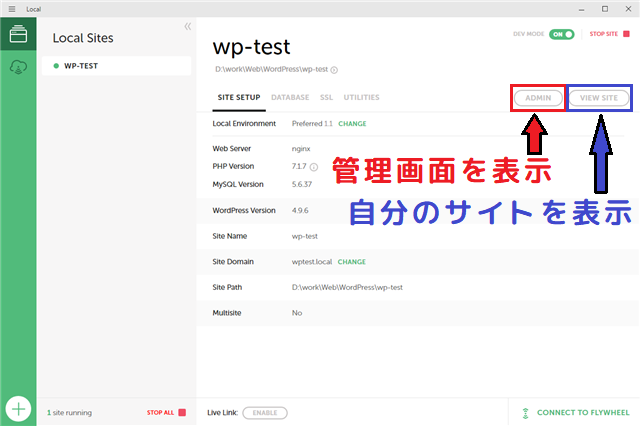
Task: Collapse the Local Sites panel with double chevron
Action: coord(187,27)
